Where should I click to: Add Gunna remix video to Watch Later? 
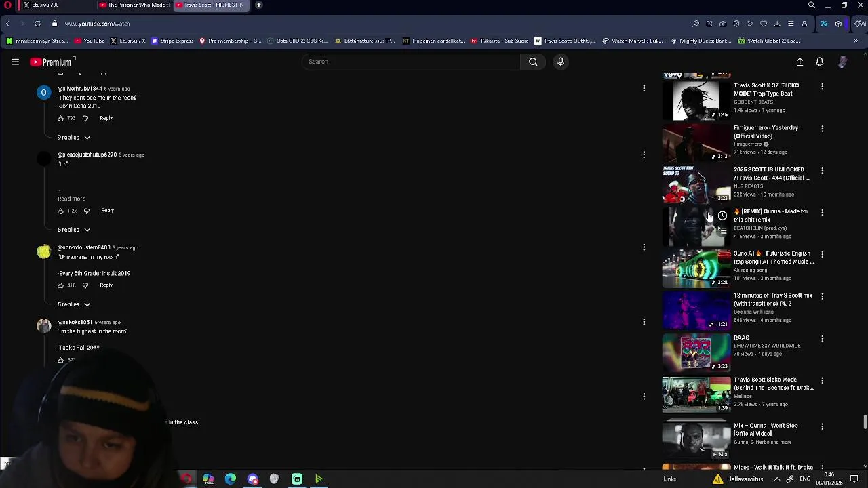(722, 216)
